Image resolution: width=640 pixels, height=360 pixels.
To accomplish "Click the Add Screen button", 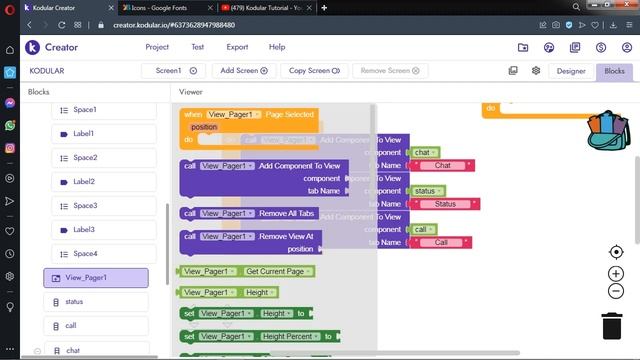I will pyautogui.click(x=244, y=71).
